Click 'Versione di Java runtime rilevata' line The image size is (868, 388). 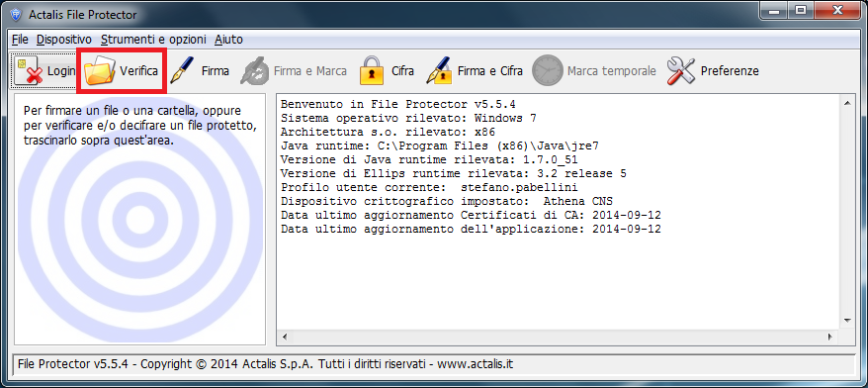coord(430,159)
